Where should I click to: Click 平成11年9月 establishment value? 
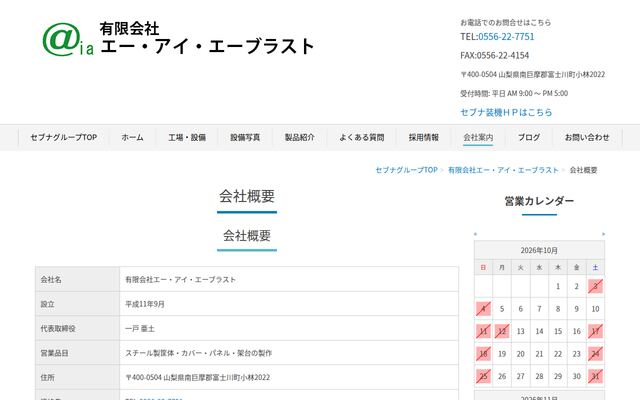(145, 304)
